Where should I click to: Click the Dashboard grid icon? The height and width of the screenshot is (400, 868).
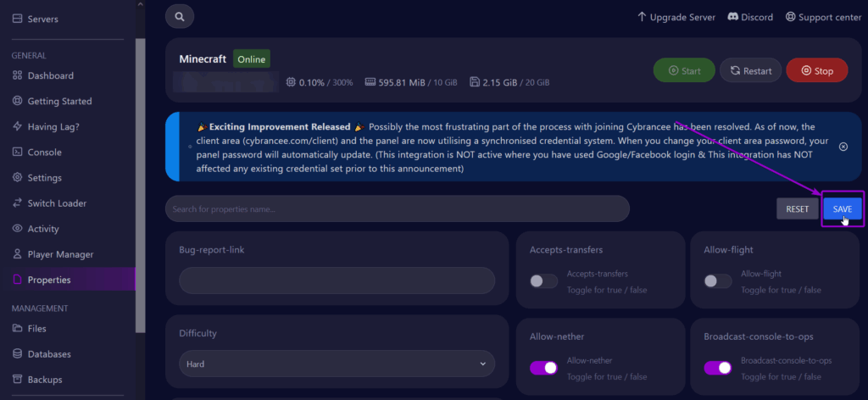tap(17, 75)
